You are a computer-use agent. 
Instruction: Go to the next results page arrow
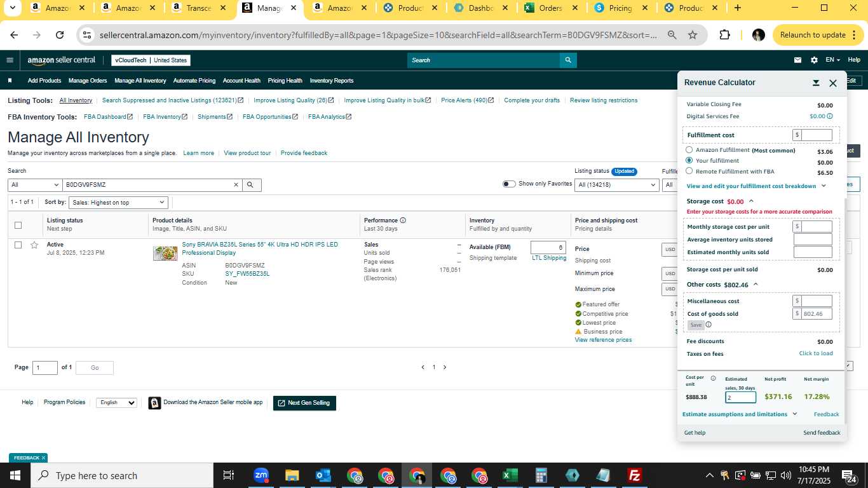(x=445, y=367)
